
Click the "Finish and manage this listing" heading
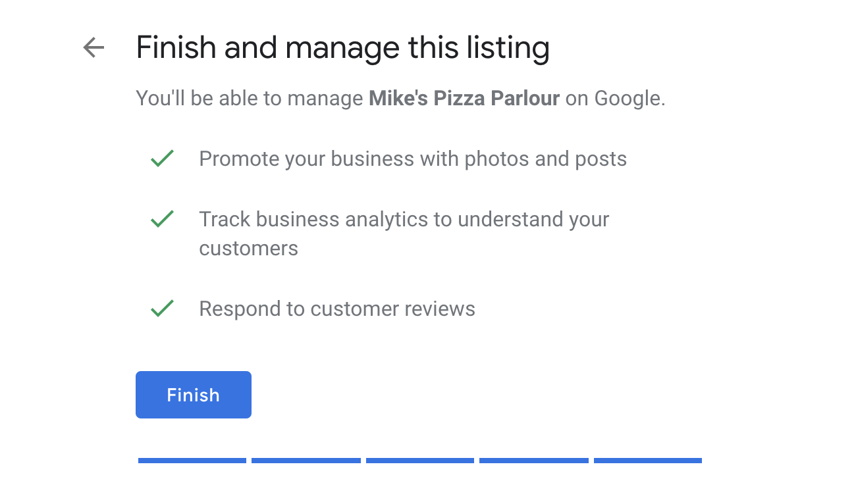[x=342, y=48]
